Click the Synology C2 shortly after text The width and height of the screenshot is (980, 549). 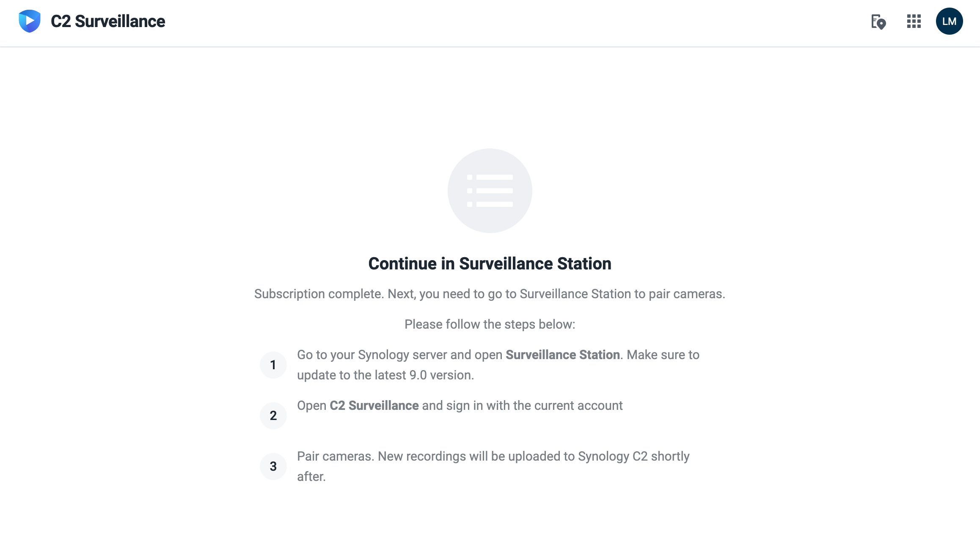pos(493,467)
